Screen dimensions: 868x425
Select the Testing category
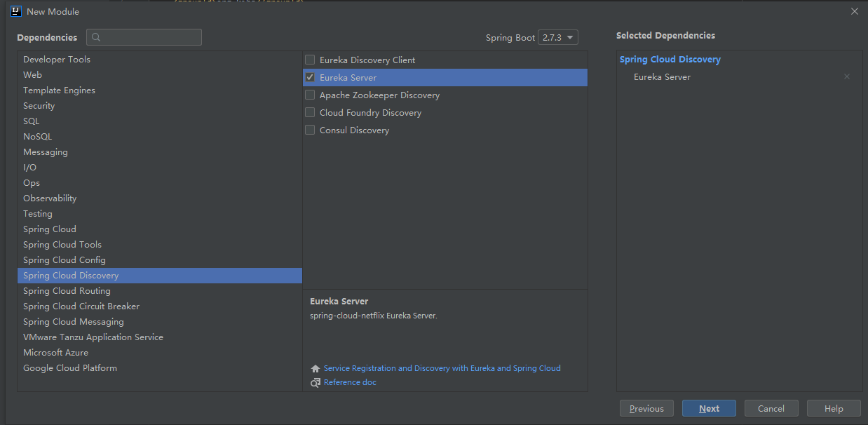click(160, 214)
